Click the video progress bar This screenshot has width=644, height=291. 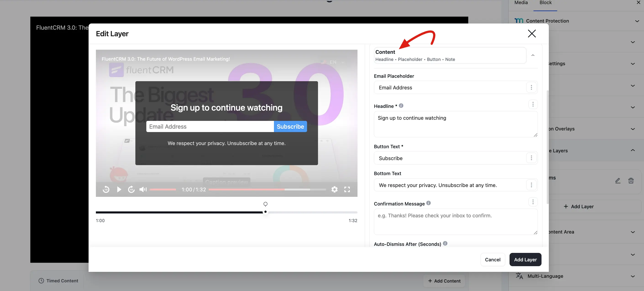tap(267, 190)
